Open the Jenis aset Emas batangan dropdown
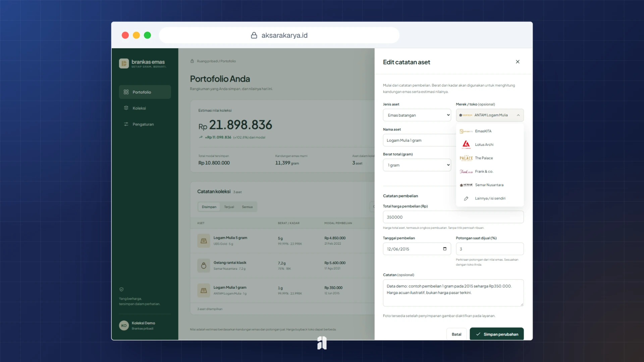 pos(417,115)
